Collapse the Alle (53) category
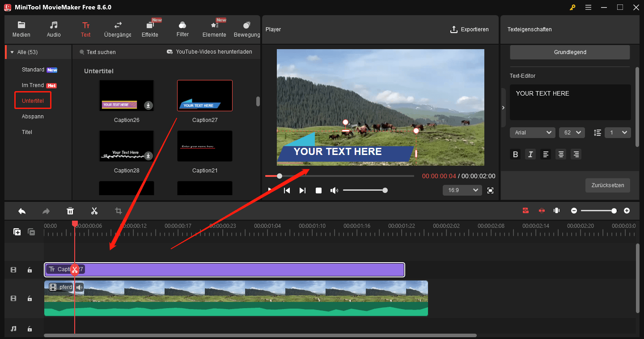 (x=12, y=52)
